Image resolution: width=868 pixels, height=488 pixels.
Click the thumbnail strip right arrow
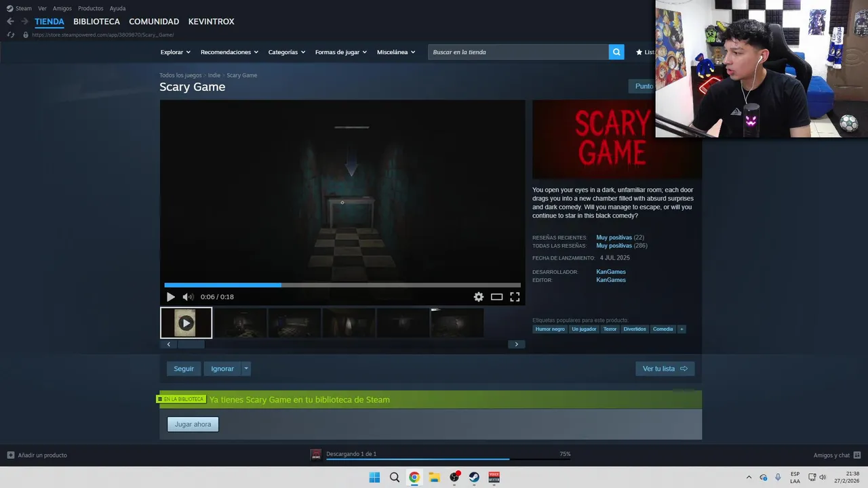pos(516,344)
